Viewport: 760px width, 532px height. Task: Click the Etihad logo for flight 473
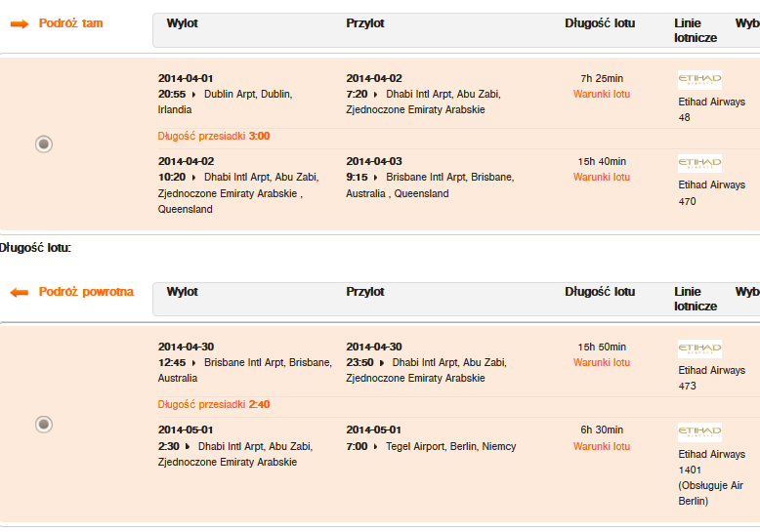point(699,348)
